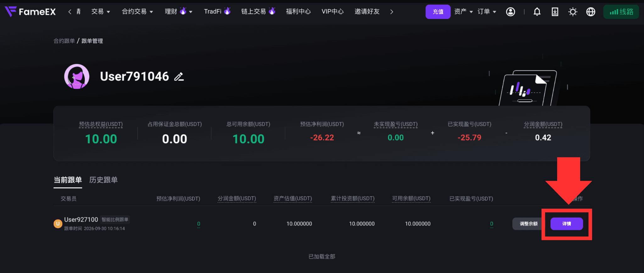The width and height of the screenshot is (644, 273).
Task: Click the 详情 button for User927100
Action: point(567,224)
